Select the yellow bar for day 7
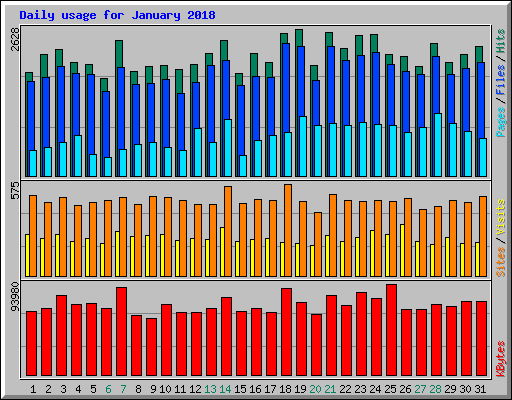 tap(118, 254)
